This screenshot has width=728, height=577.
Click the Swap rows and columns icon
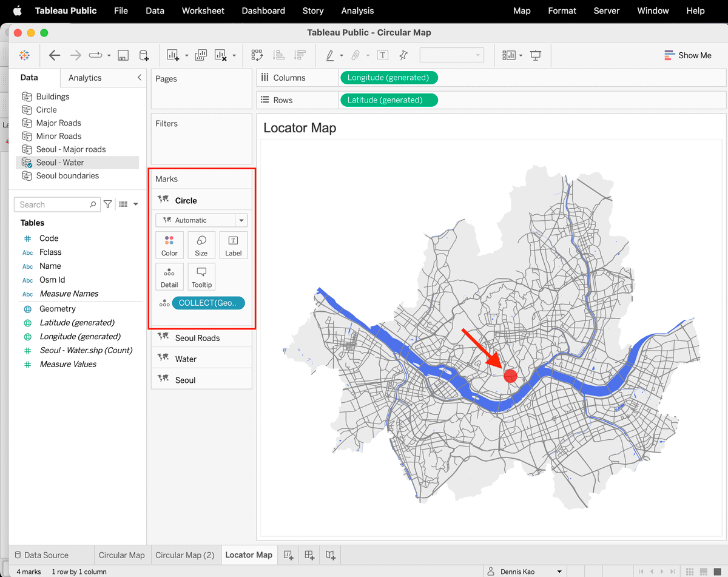coord(257,55)
